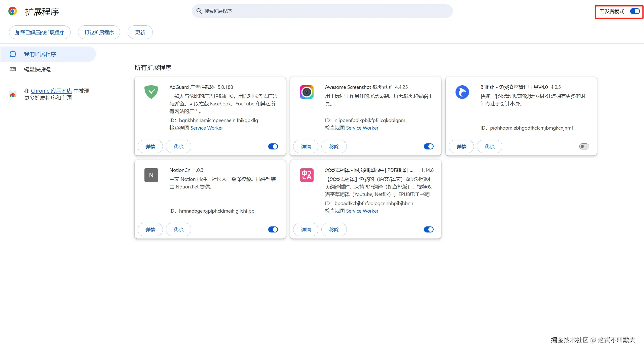Viewport: 644px width, 352px height.
Task: Click 加载已解压的扩展程序 button
Action: click(40, 32)
